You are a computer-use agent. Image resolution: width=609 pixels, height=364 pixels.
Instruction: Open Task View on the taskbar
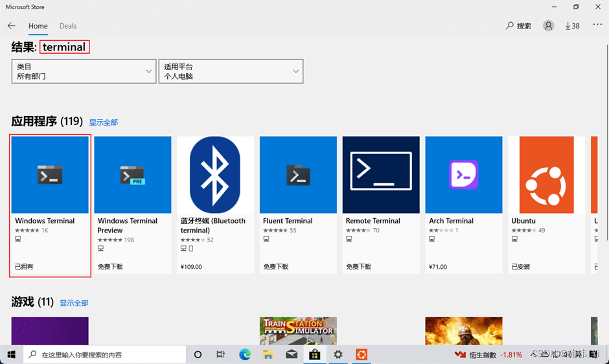pyautogui.click(x=221, y=355)
